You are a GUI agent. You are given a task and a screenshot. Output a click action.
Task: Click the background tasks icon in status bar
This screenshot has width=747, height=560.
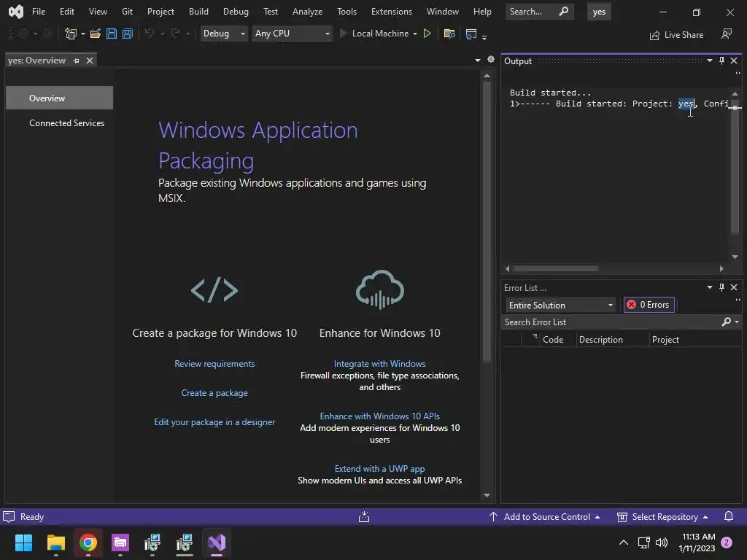(x=364, y=517)
